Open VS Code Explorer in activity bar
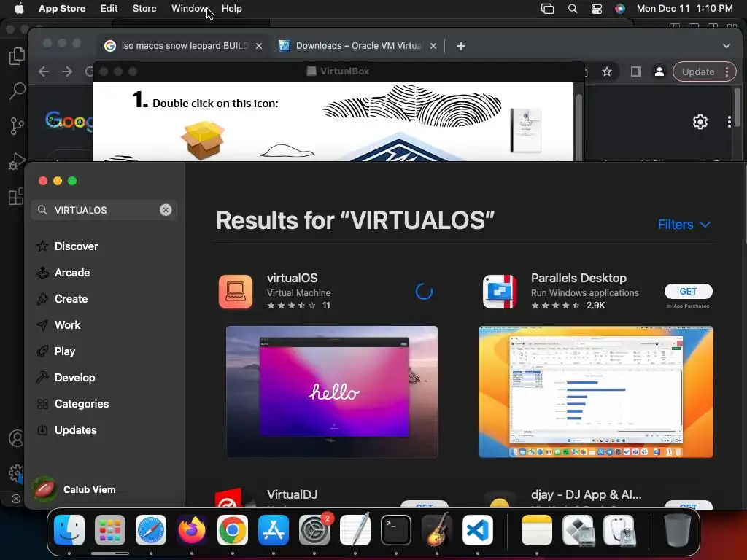This screenshot has width=747, height=560. (x=17, y=56)
